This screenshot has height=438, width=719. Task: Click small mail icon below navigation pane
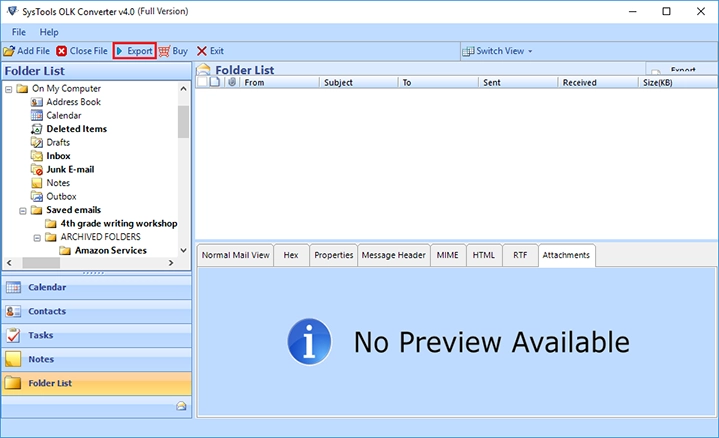(x=182, y=406)
